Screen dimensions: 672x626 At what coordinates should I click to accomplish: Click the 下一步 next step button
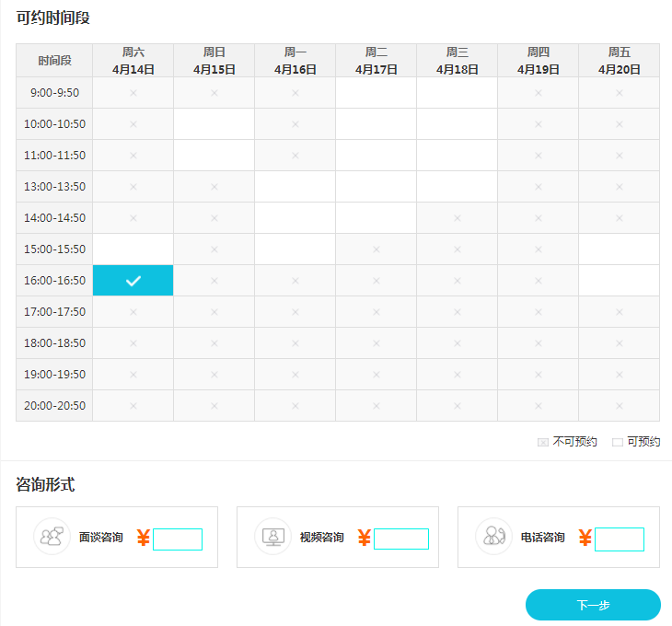point(593,605)
